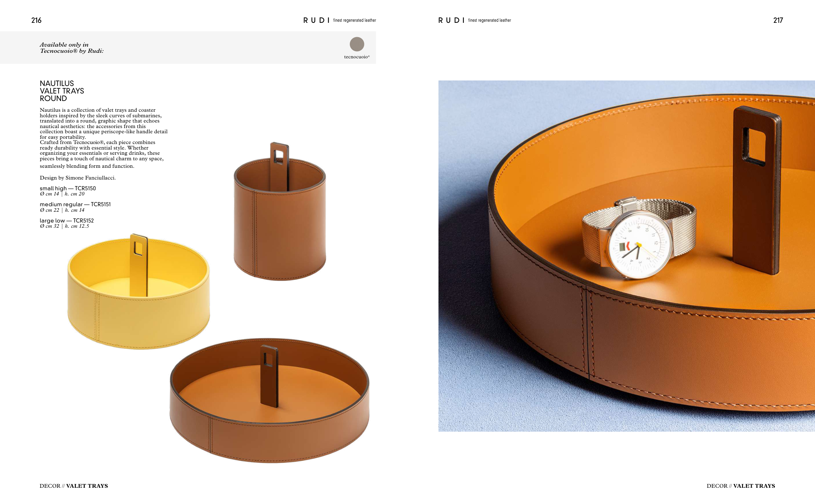Click the 'Available only in Tecnocuoio' banner text
This screenshot has width=815, height=504.
tap(72, 48)
